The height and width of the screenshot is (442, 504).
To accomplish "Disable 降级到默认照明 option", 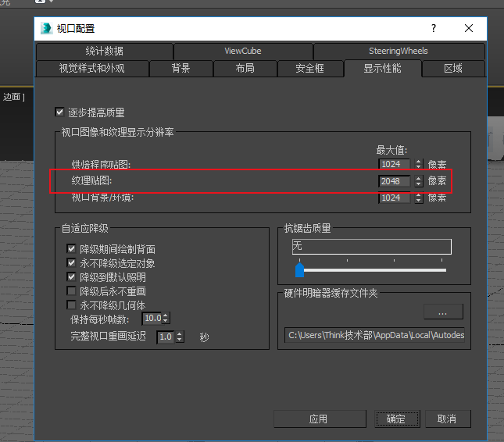I will [x=71, y=277].
